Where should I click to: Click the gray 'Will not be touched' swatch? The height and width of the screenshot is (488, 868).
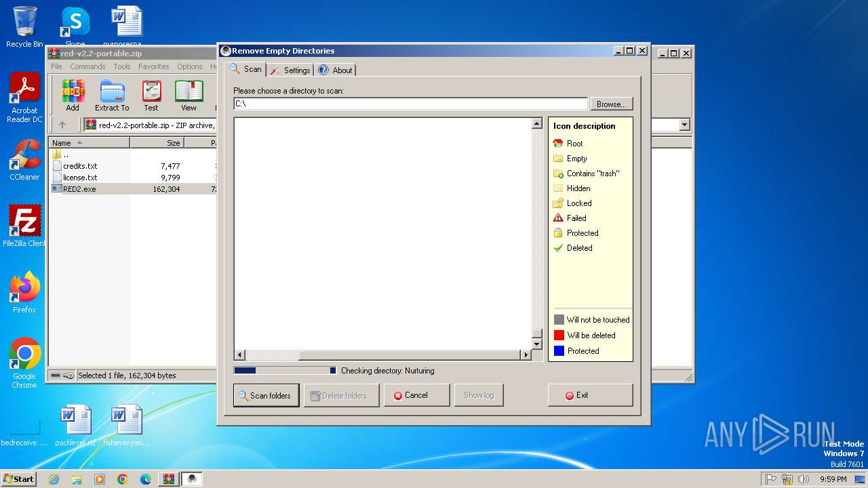pyautogui.click(x=559, y=320)
